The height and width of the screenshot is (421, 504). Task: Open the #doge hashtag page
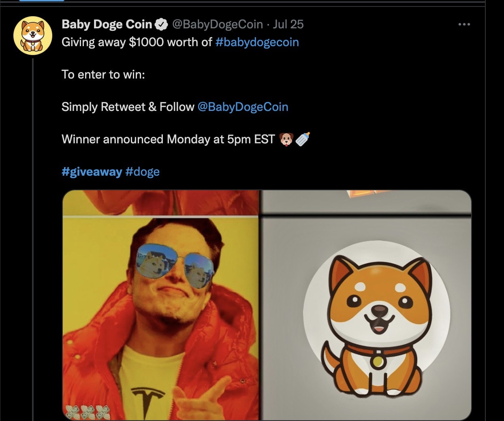[143, 171]
